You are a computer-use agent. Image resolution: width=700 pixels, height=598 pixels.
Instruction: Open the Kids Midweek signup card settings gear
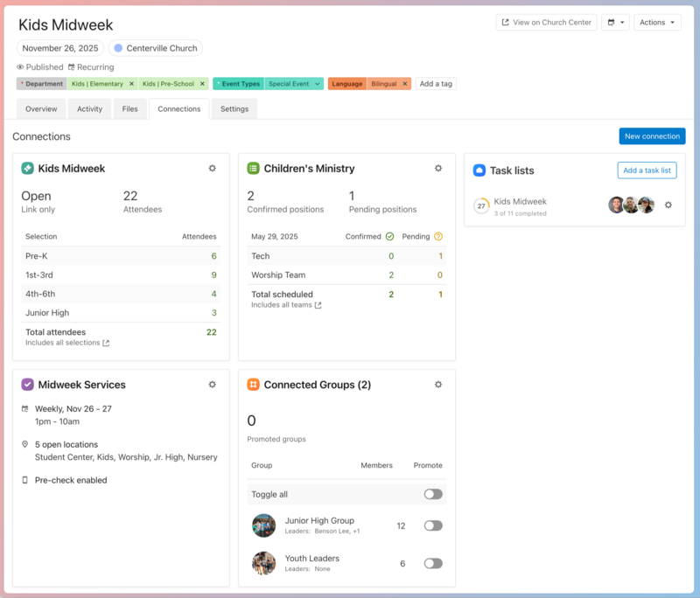(x=213, y=169)
